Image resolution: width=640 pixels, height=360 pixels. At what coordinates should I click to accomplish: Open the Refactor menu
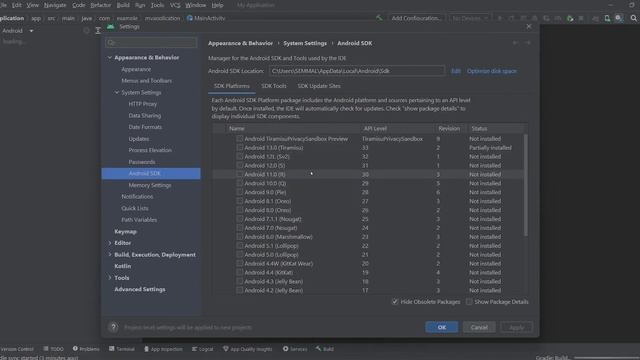click(x=100, y=5)
